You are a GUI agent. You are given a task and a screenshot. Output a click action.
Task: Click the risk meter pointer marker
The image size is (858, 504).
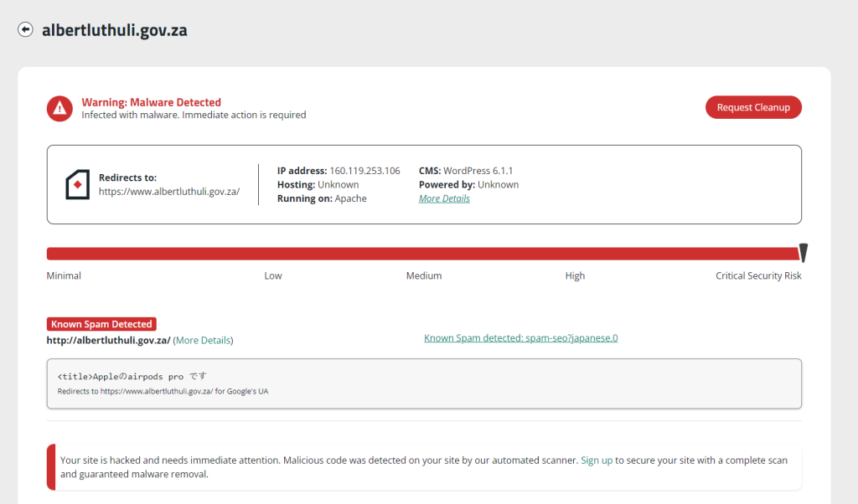pos(803,253)
